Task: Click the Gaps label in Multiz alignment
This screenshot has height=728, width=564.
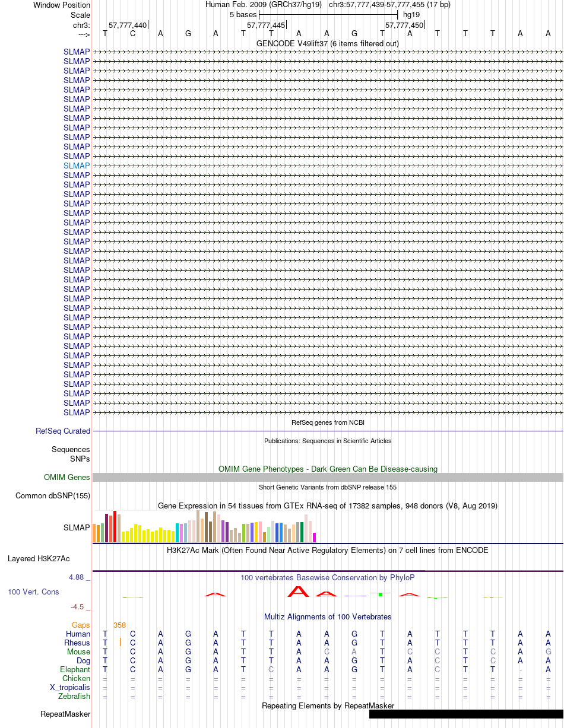Action: coord(81,625)
